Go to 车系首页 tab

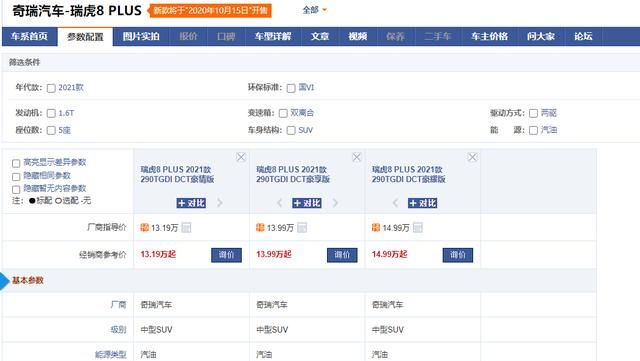click(x=29, y=36)
